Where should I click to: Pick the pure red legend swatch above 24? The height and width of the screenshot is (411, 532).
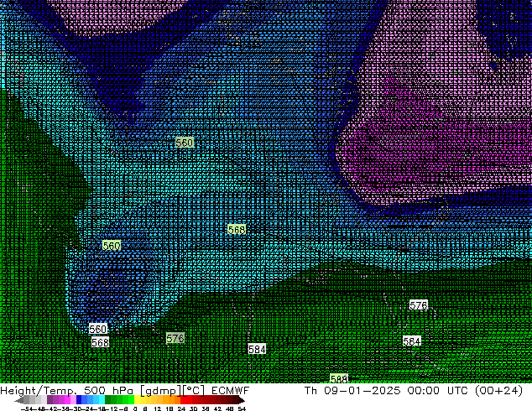tap(183, 400)
